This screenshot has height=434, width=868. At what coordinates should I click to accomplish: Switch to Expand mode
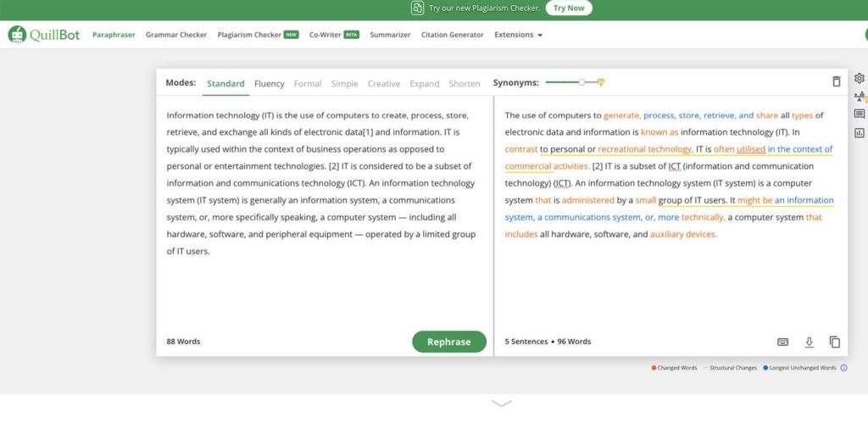424,84
